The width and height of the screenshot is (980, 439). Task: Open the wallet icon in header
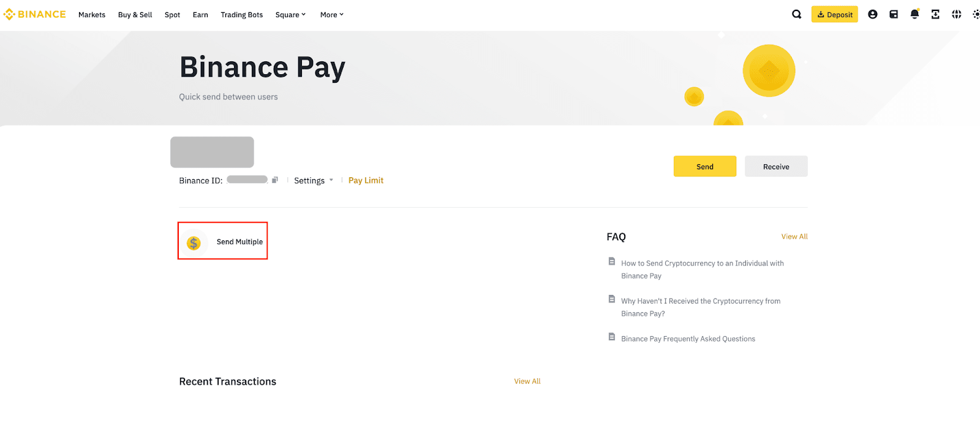point(894,14)
